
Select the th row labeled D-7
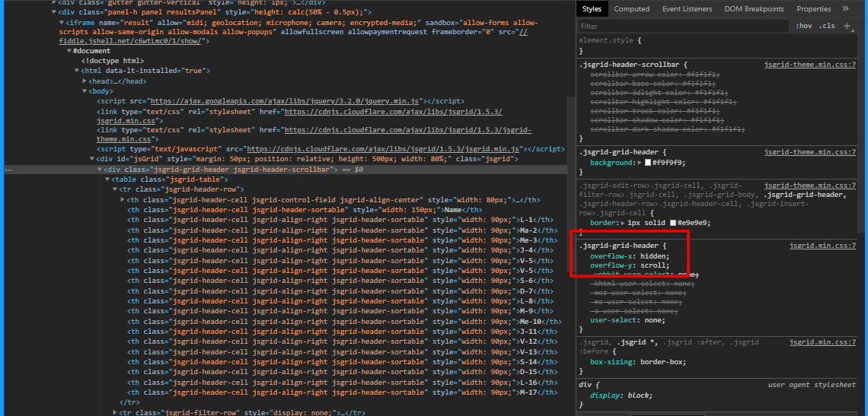[x=340, y=291]
